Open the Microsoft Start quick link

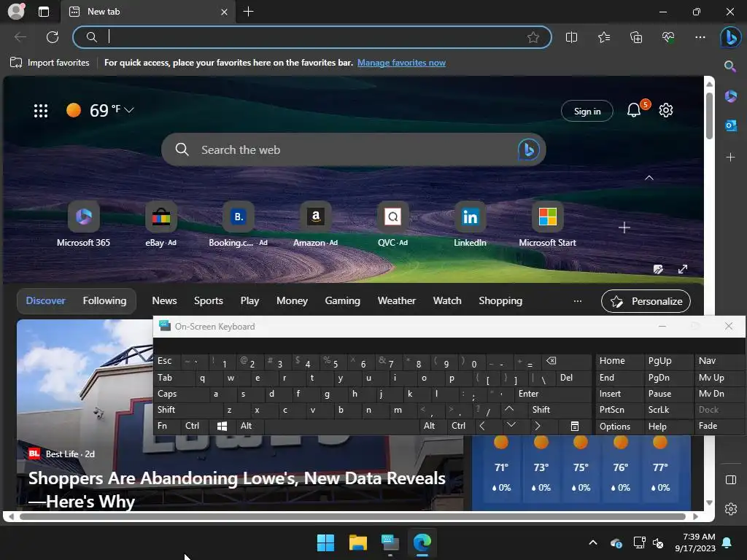pos(547,217)
